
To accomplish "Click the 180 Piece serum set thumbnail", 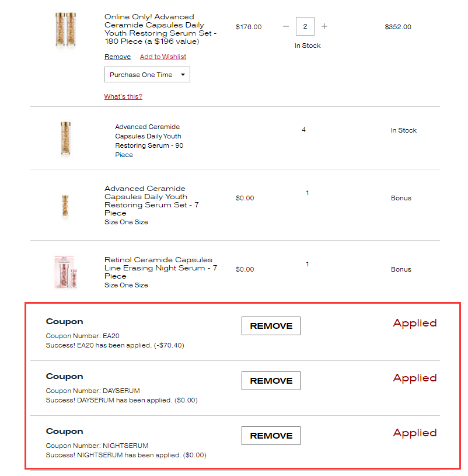I will (65, 29).
